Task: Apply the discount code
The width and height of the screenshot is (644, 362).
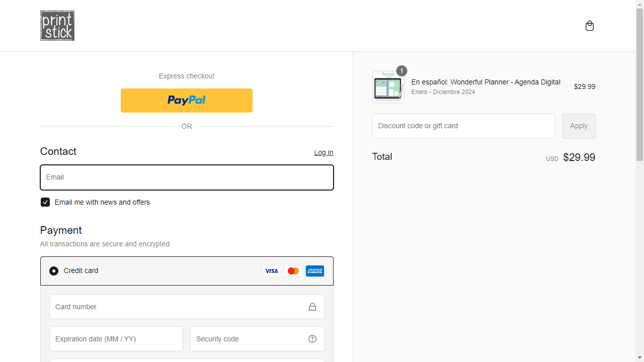Action: pyautogui.click(x=579, y=126)
